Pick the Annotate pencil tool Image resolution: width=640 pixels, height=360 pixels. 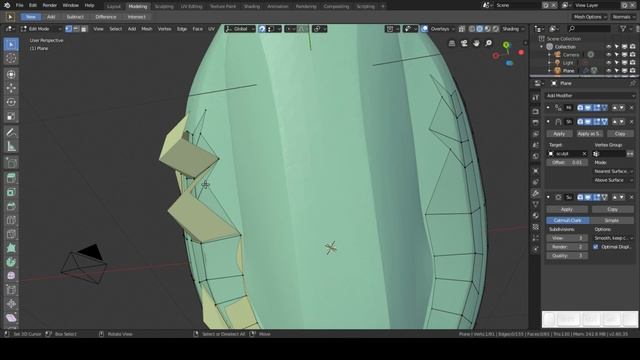point(11,132)
